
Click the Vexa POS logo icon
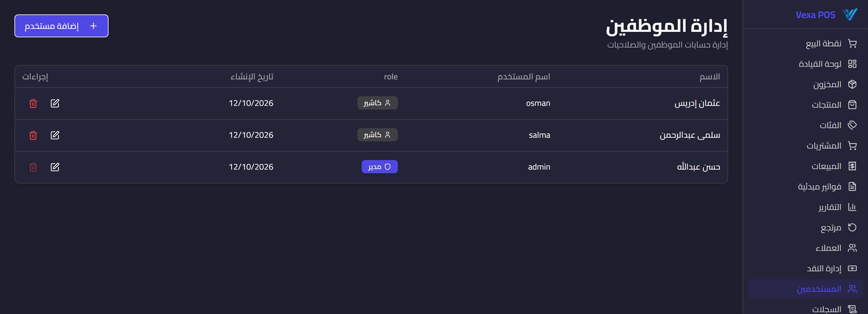click(850, 14)
